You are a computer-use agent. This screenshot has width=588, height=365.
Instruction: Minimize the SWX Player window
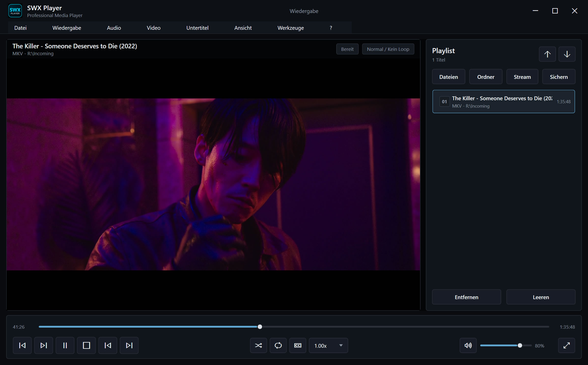coord(535,11)
